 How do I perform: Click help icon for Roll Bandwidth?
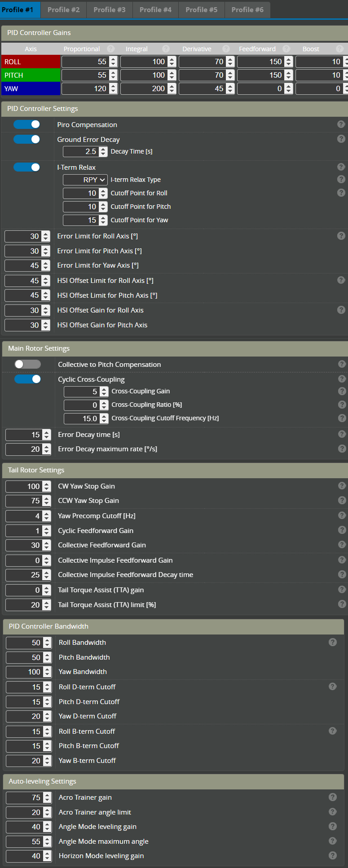pos(332,642)
